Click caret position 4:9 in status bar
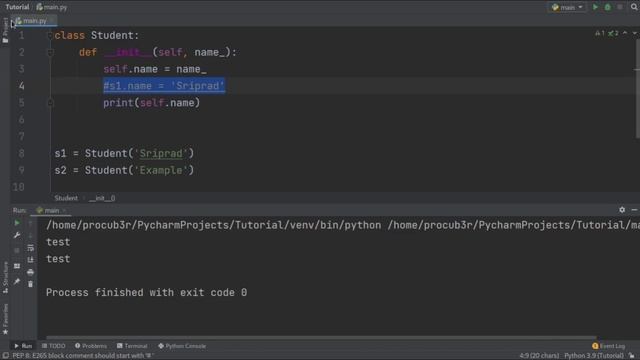640x360 pixels. (539, 356)
